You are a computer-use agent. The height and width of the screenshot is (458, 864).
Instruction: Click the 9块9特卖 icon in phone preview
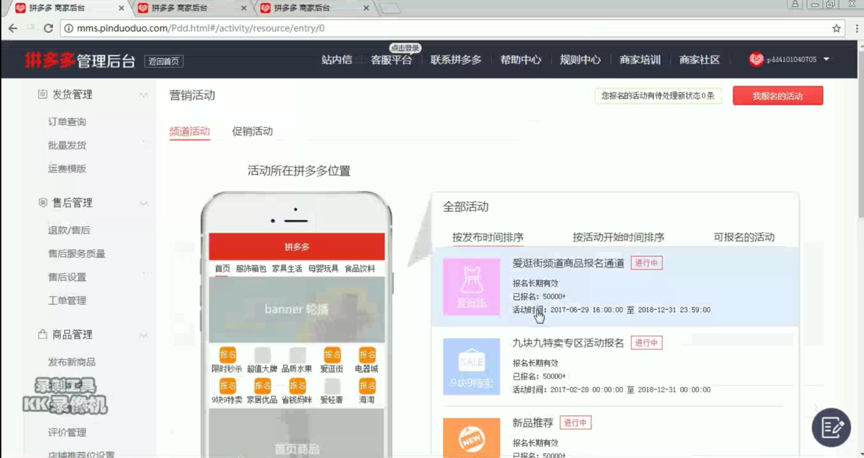227,386
